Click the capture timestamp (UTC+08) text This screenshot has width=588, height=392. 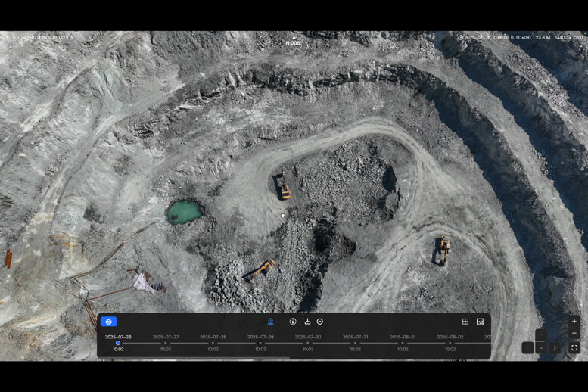[x=497, y=38]
